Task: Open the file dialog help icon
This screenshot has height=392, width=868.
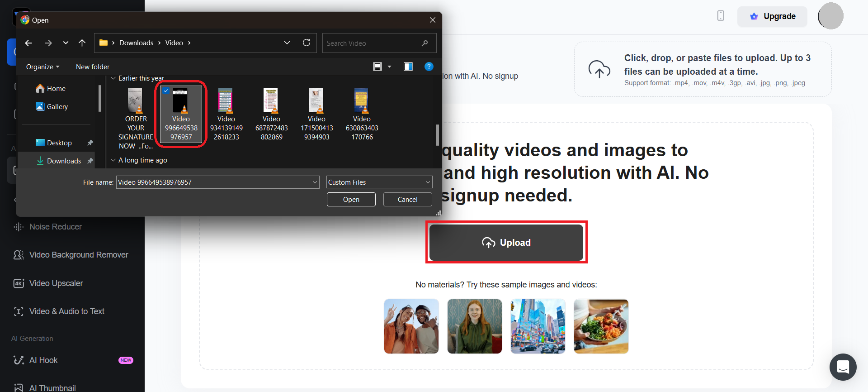Action: [x=429, y=67]
